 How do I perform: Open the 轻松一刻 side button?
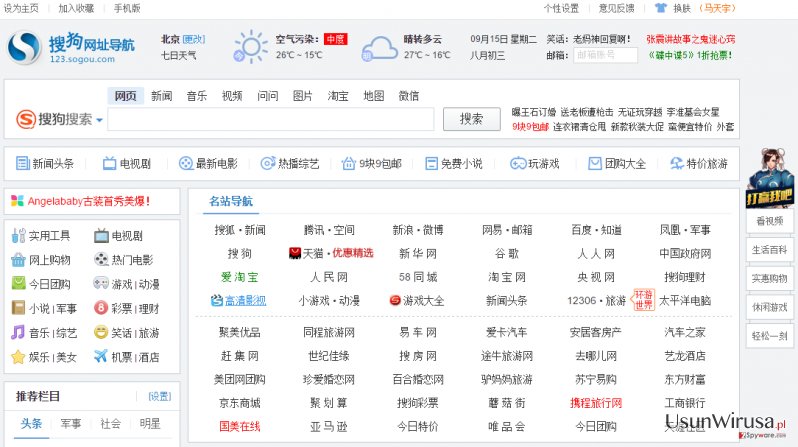point(770,336)
